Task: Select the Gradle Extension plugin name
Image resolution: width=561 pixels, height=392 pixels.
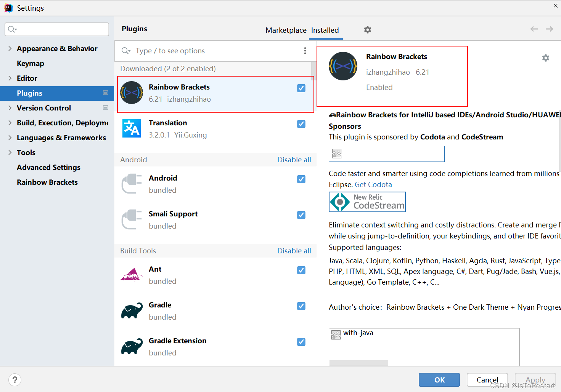Action: [x=178, y=341]
